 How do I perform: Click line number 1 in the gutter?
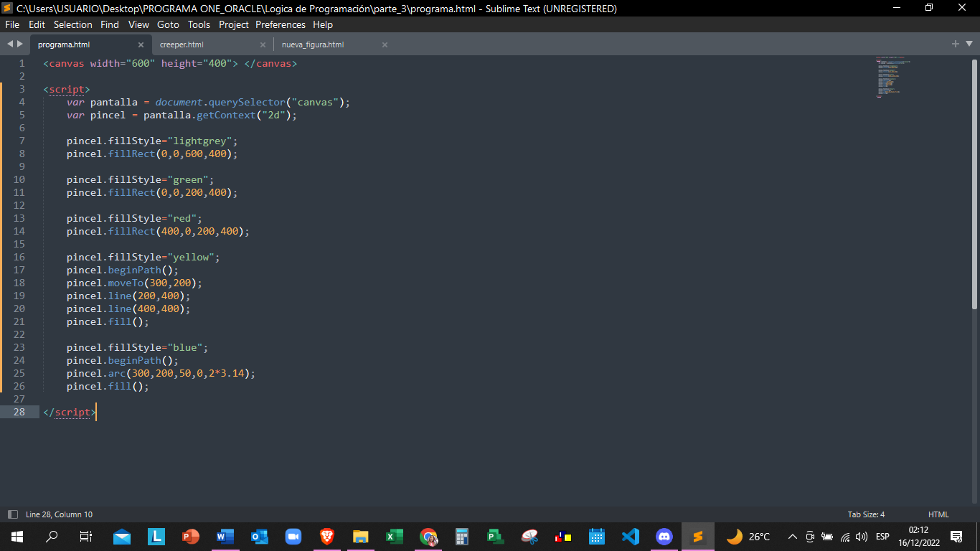[22, 63]
